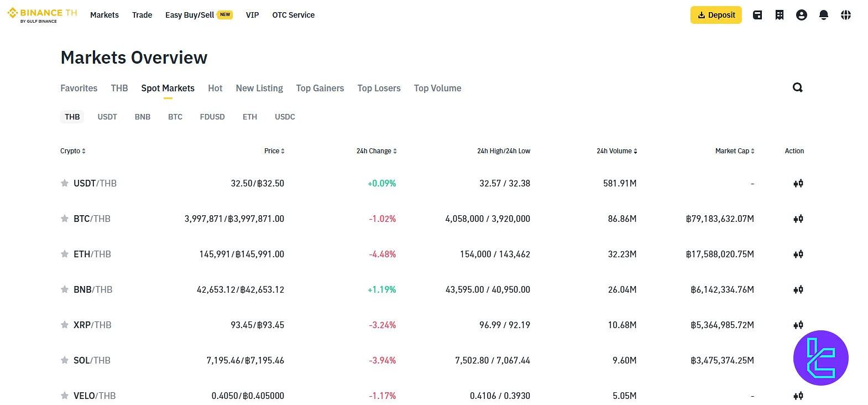The width and height of the screenshot is (868, 405).
Task: Click the purple floating logo badge
Action: pos(820,358)
